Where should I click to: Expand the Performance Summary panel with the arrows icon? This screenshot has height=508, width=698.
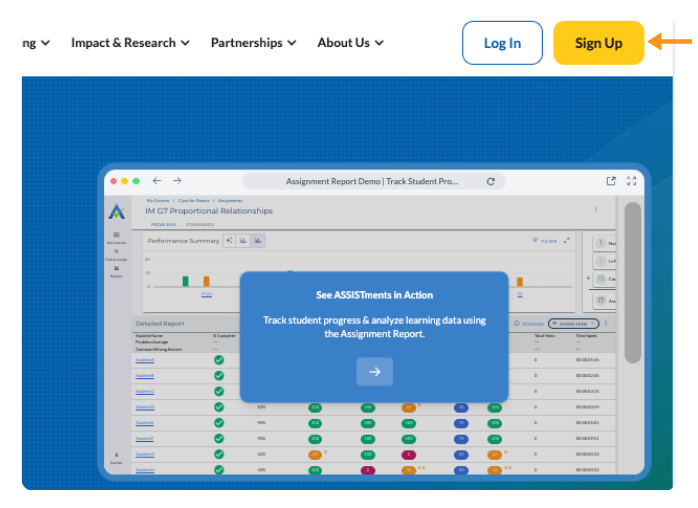567,240
